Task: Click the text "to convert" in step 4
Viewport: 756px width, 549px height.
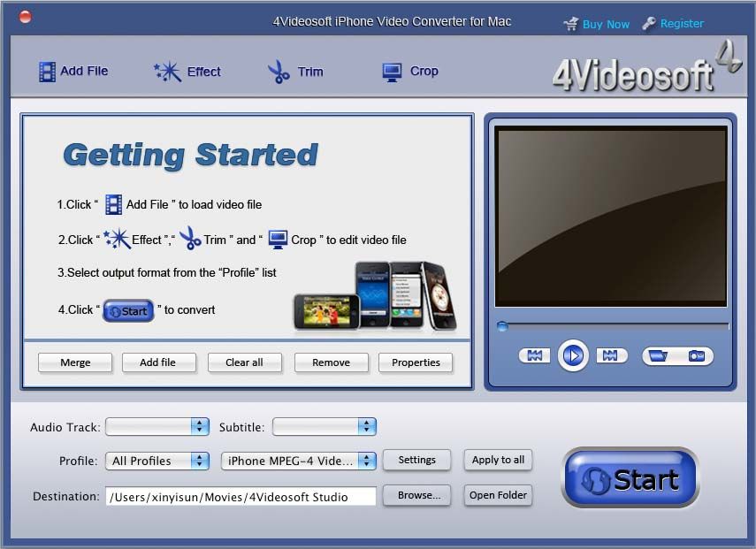Action: point(189,310)
